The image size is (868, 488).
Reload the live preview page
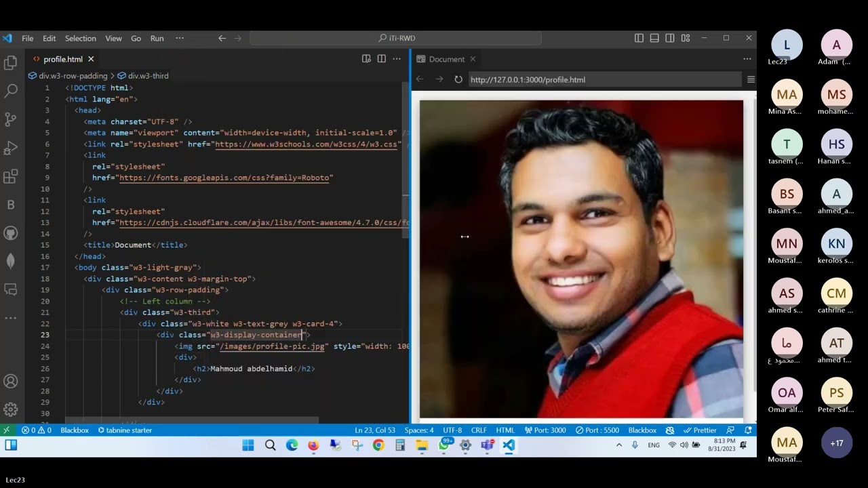click(458, 79)
